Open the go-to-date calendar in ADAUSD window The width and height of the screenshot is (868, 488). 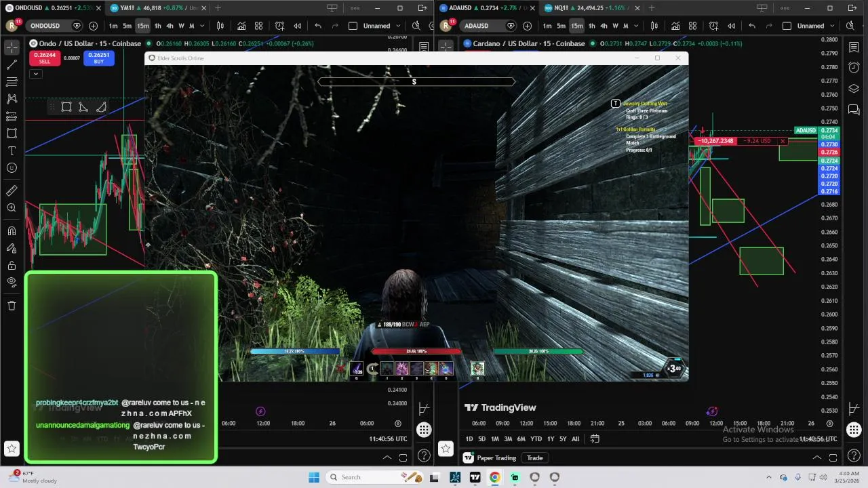tap(595, 439)
